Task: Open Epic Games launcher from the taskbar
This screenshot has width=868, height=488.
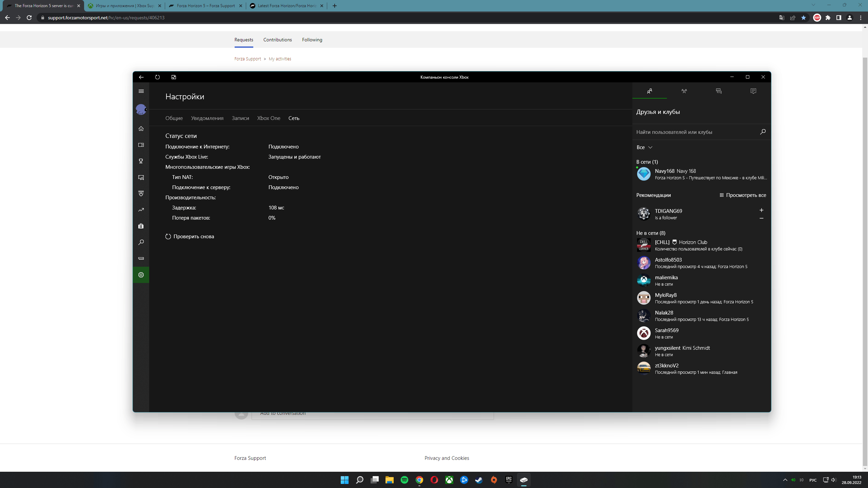Action: click(x=509, y=480)
